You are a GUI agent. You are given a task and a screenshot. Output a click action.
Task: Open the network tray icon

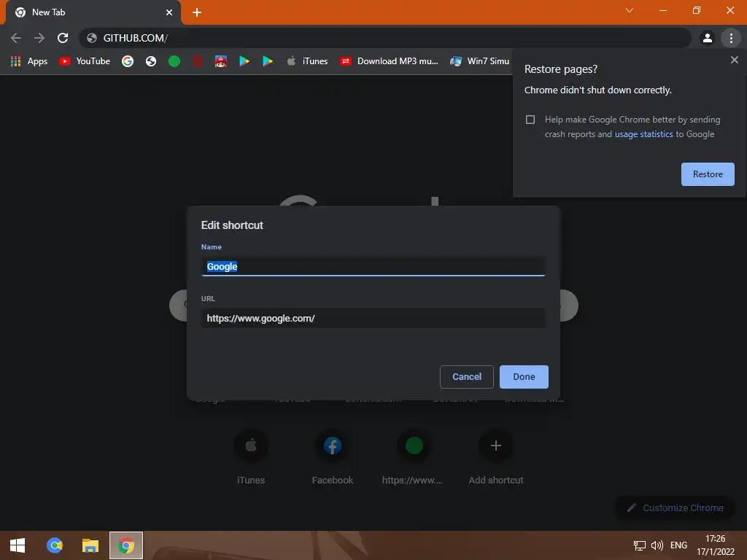tap(639, 545)
